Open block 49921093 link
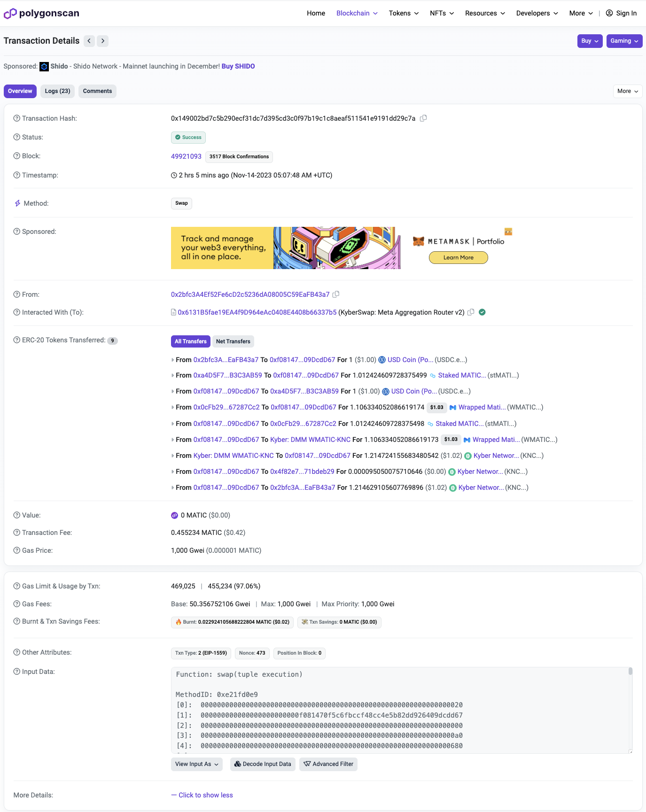Screen dimensions: 646x812 tap(186, 156)
